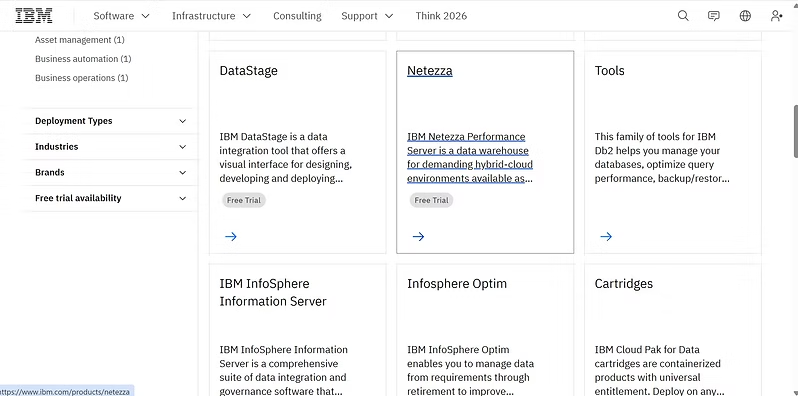Screen dimensions: 798x396
Task: Click the IBM logo
Action: point(34,16)
